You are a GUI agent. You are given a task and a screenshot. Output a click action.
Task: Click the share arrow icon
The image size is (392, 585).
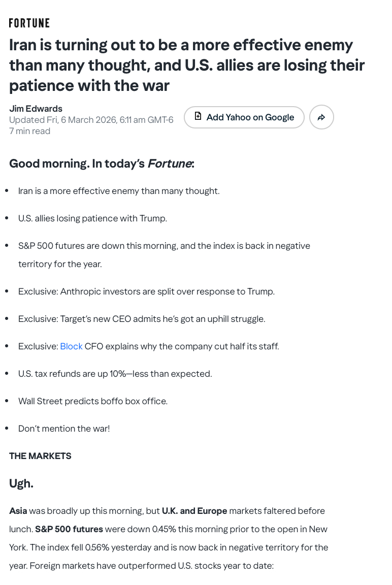(x=321, y=117)
